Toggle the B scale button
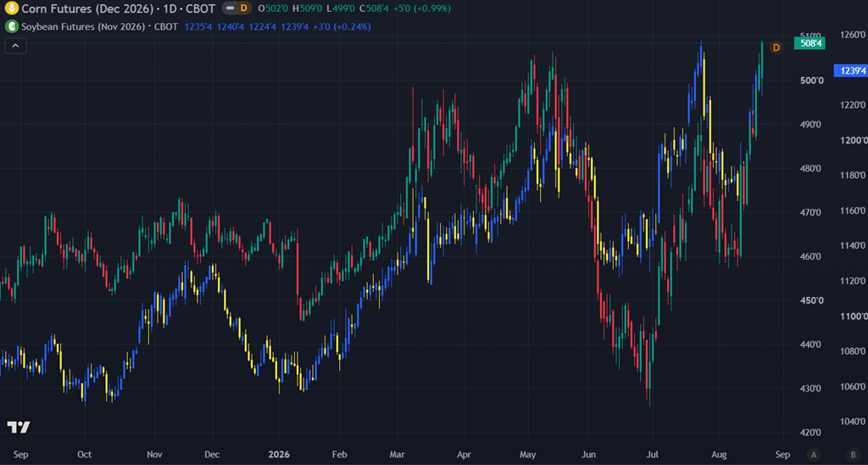 [x=853, y=455]
